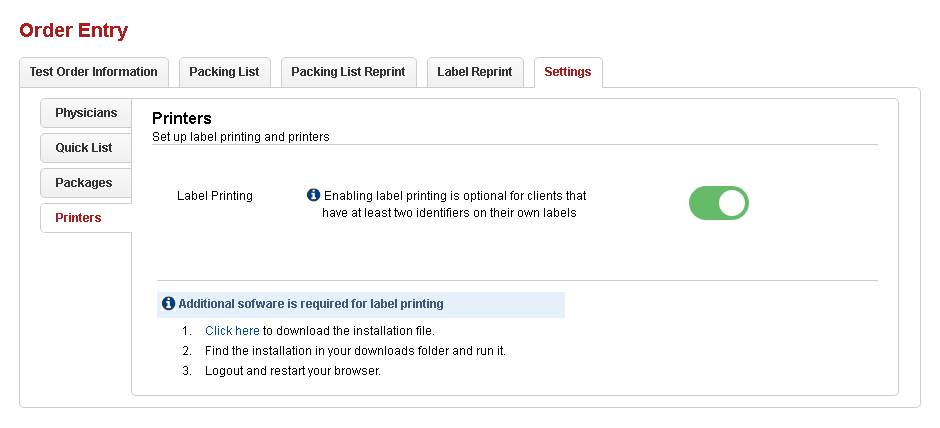Show the Packages settings section

pyautogui.click(x=84, y=183)
